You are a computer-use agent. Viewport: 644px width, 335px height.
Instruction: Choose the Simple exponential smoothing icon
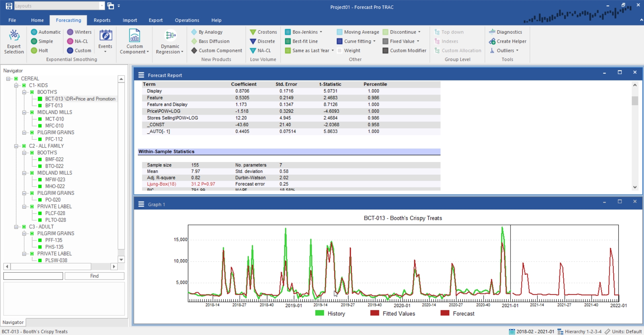(34, 41)
